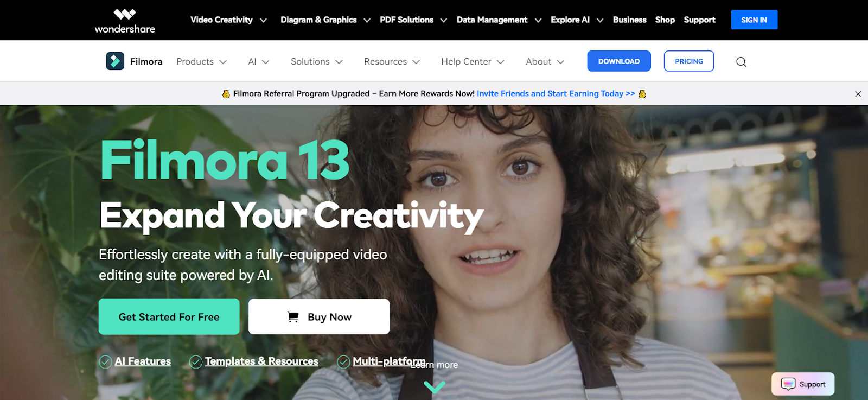Click the Filmora brand name

[146, 61]
